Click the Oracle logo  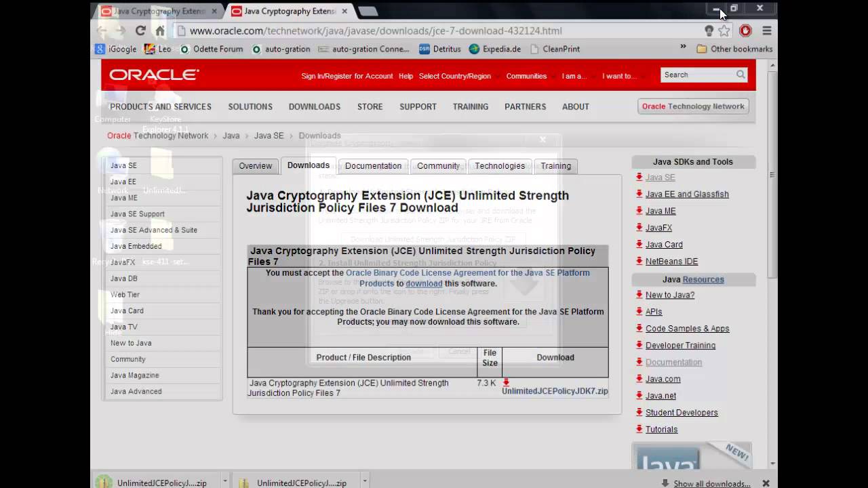tap(154, 75)
